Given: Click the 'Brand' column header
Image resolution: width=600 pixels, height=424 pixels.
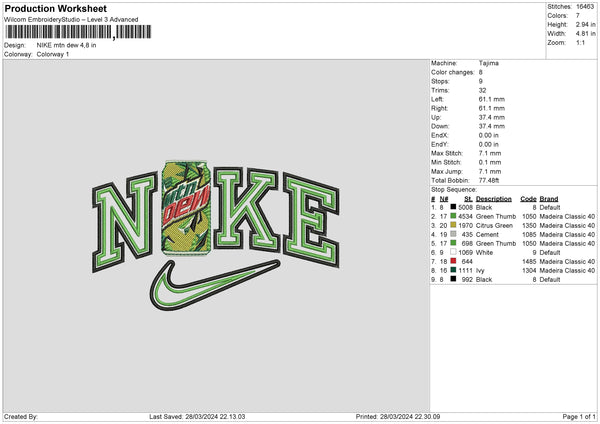Looking at the screenshot, I should (549, 199).
